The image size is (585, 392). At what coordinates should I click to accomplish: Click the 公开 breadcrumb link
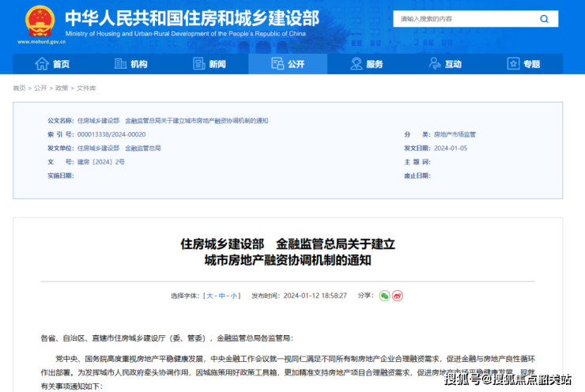point(40,88)
